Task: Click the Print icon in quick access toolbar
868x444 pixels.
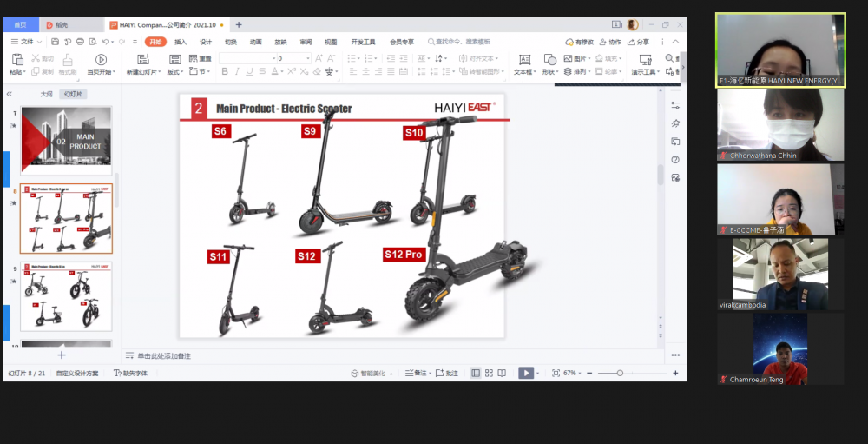Action: tap(80, 42)
